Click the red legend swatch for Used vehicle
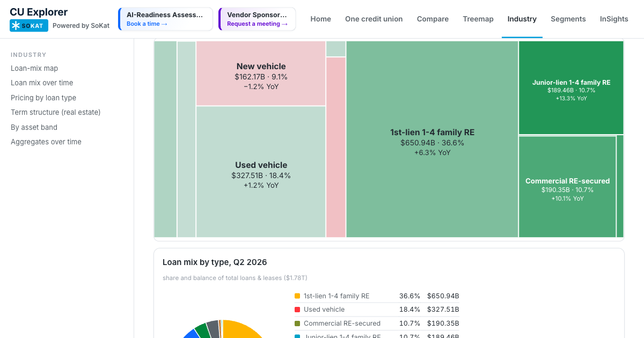This screenshot has height=338, width=644. pyautogui.click(x=297, y=310)
